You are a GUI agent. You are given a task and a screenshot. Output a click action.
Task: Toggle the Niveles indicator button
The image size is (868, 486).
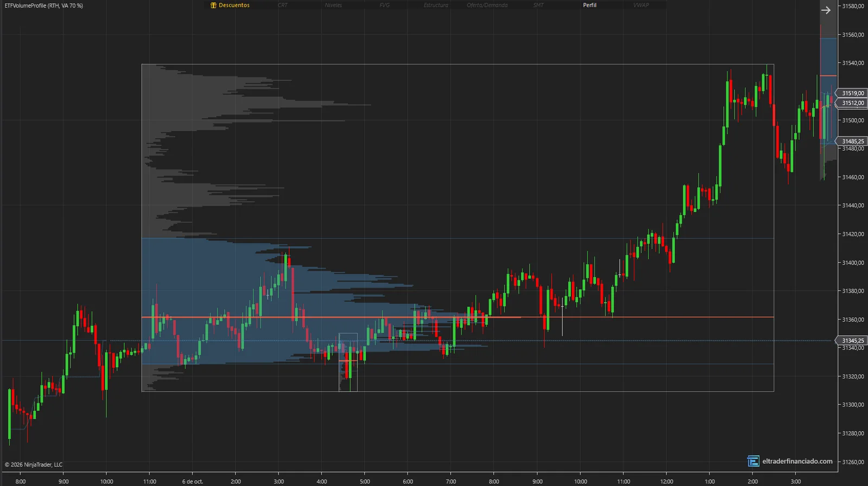pos(334,5)
